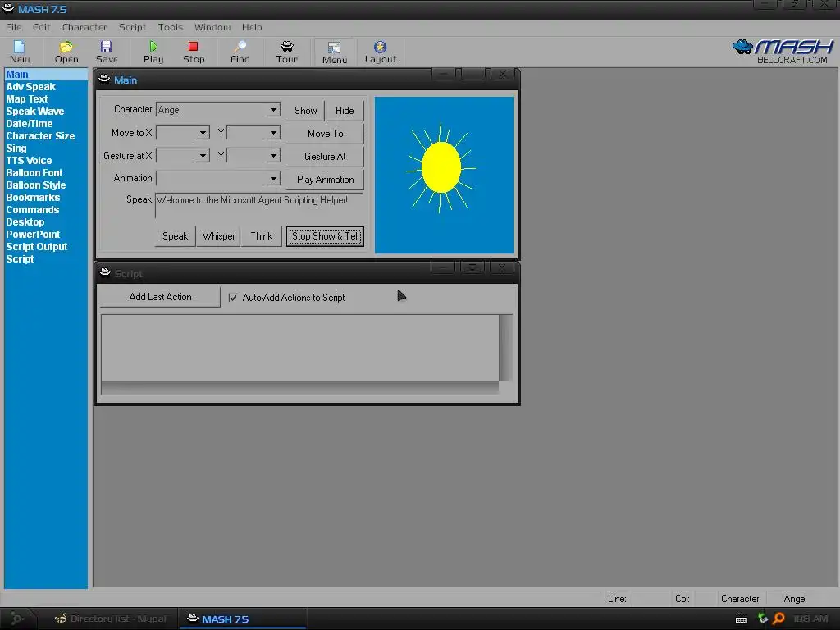Click the Play Animation button
840x630 pixels.
pos(325,180)
